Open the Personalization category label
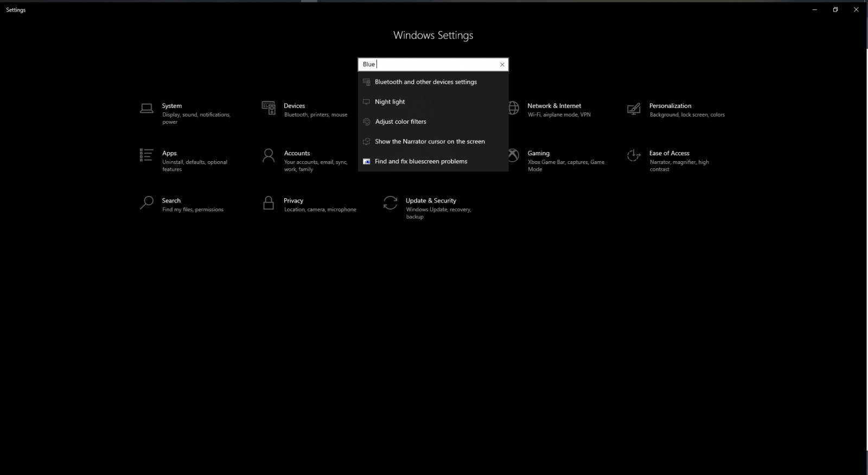 (670, 106)
